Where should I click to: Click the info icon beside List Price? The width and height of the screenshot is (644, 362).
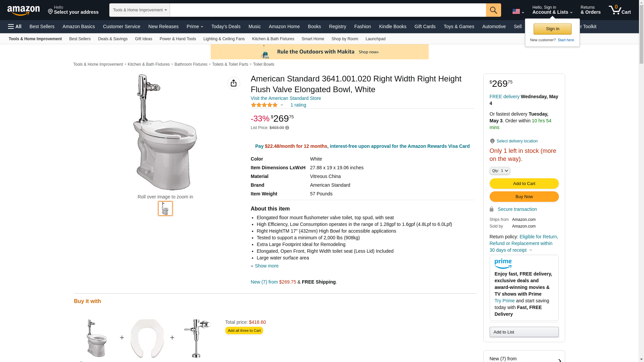pyautogui.click(x=287, y=128)
